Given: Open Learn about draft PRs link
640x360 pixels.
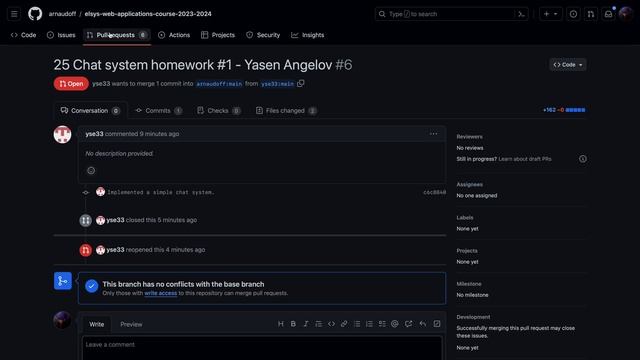Looking at the screenshot, I should click(525, 159).
